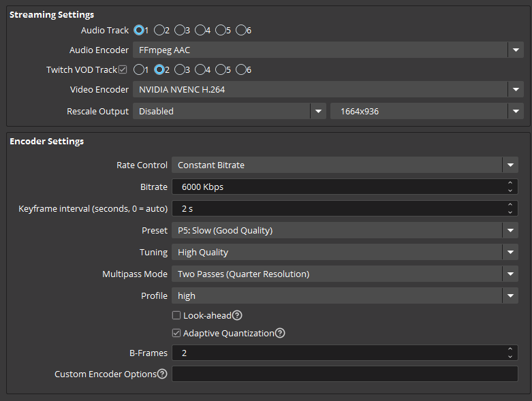Image resolution: width=532 pixels, height=401 pixels.
Task: Select Audio Track 6 radio button
Action: (240, 30)
